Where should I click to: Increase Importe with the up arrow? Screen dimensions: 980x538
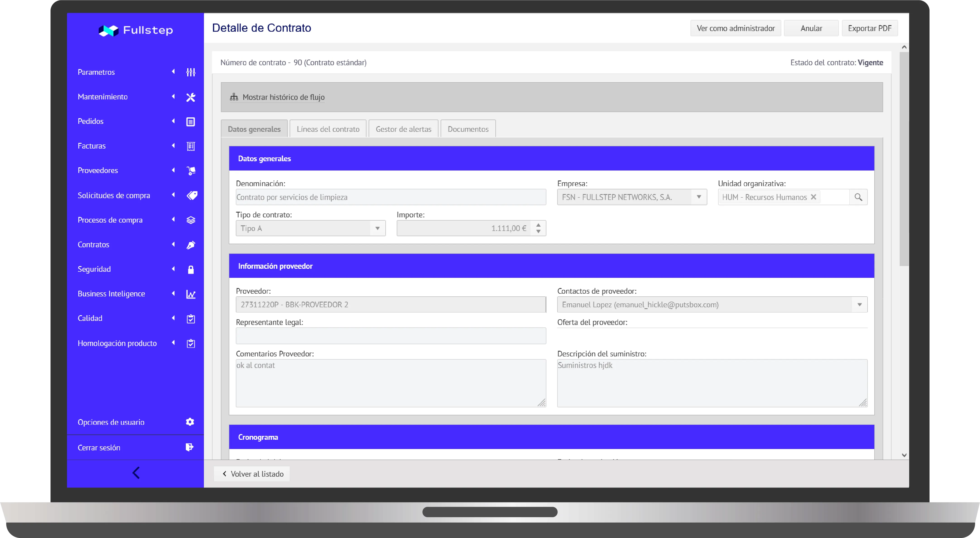pyautogui.click(x=538, y=225)
